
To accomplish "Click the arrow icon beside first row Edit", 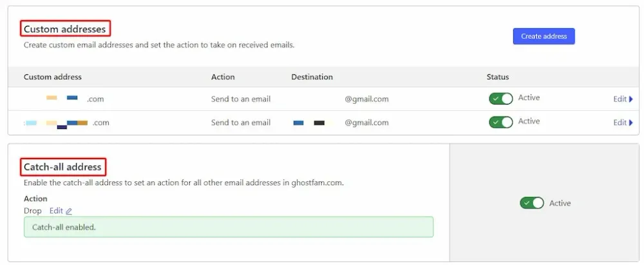I will click(631, 99).
